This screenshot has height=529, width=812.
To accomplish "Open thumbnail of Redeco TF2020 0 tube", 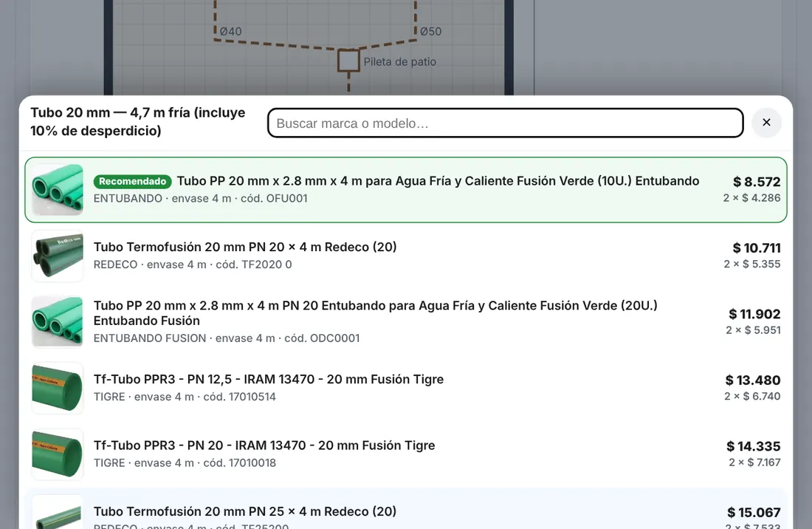I will pyautogui.click(x=58, y=256).
